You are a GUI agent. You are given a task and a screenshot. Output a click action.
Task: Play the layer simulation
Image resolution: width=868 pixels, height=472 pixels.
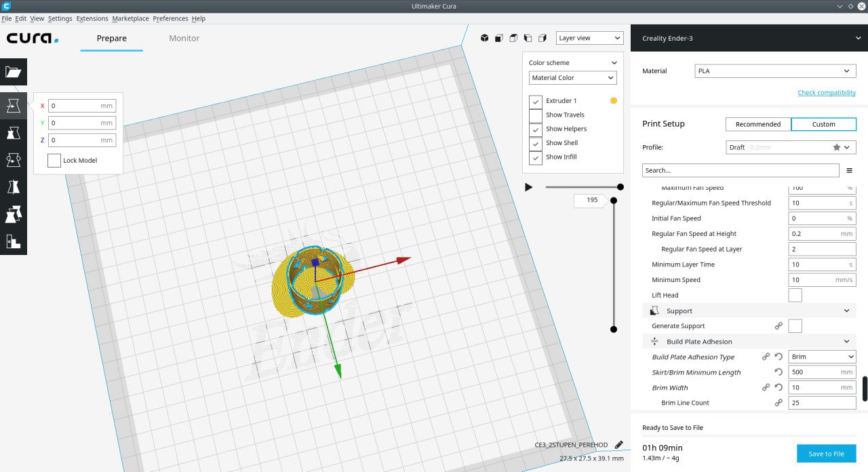click(529, 187)
